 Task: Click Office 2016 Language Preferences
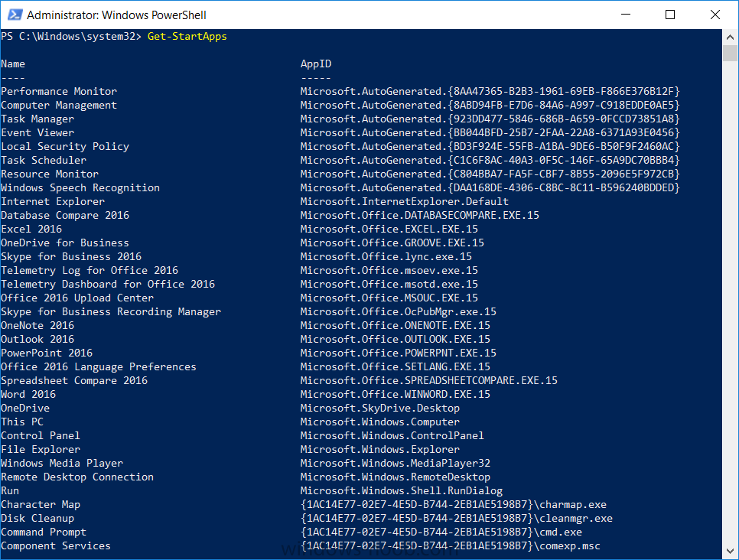click(x=99, y=366)
